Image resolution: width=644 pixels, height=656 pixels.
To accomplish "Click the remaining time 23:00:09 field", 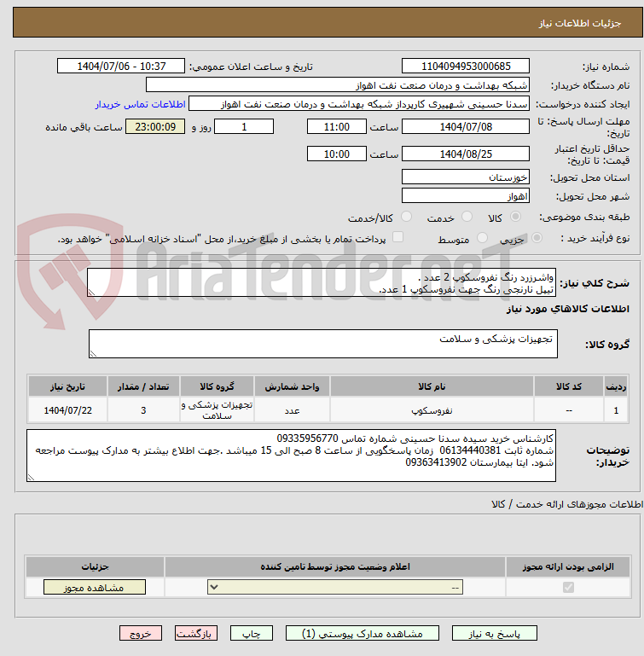I will (155, 127).
